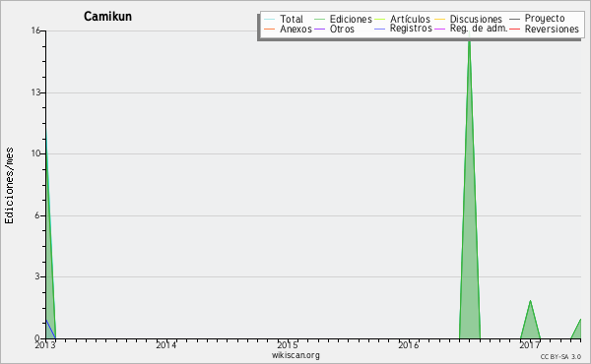591x364 pixels.
Task: Click the 2016 x-axis label
Action: tap(409, 345)
